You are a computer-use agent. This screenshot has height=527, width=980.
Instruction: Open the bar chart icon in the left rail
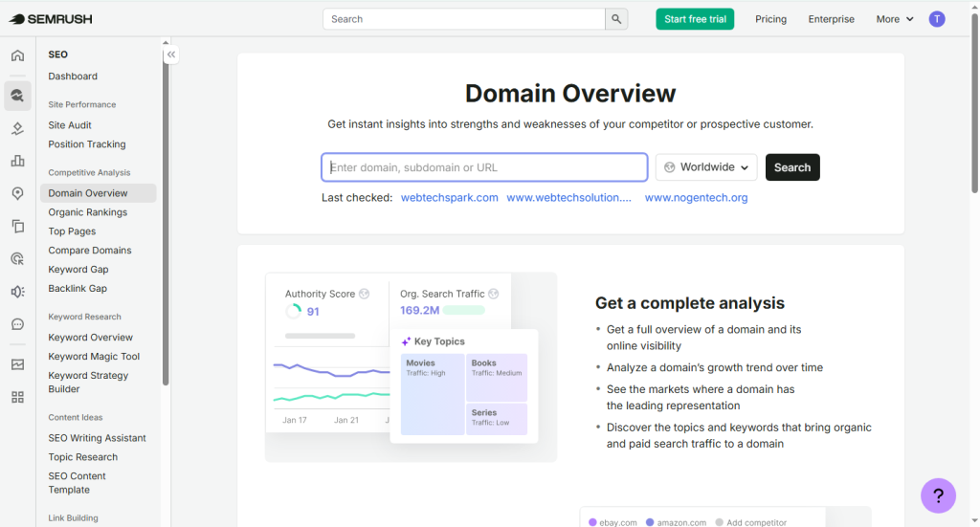click(17, 161)
